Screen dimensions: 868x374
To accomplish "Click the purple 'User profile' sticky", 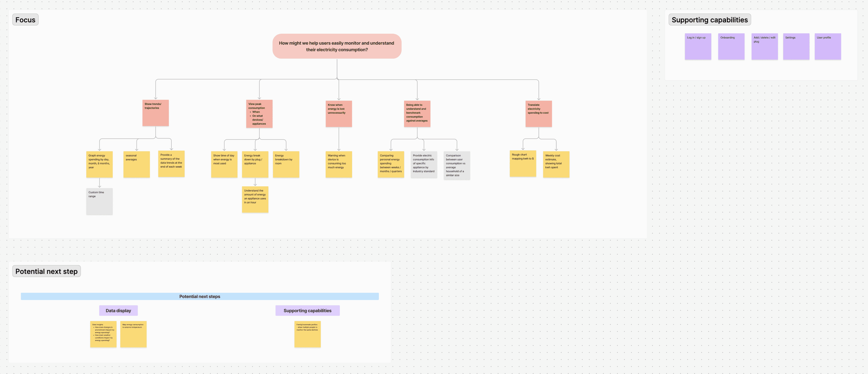I will pyautogui.click(x=828, y=47).
